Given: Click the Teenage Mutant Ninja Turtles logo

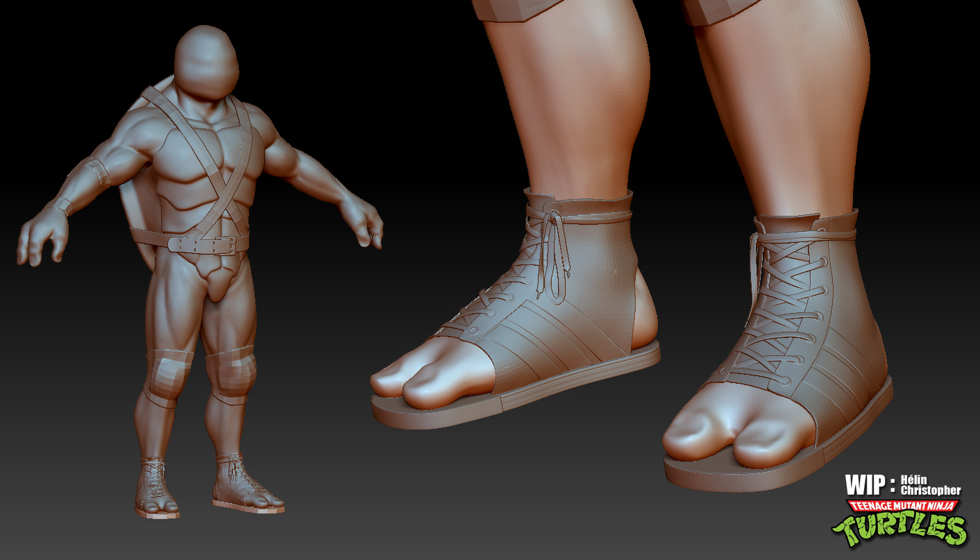Looking at the screenshot, I should click(x=900, y=522).
